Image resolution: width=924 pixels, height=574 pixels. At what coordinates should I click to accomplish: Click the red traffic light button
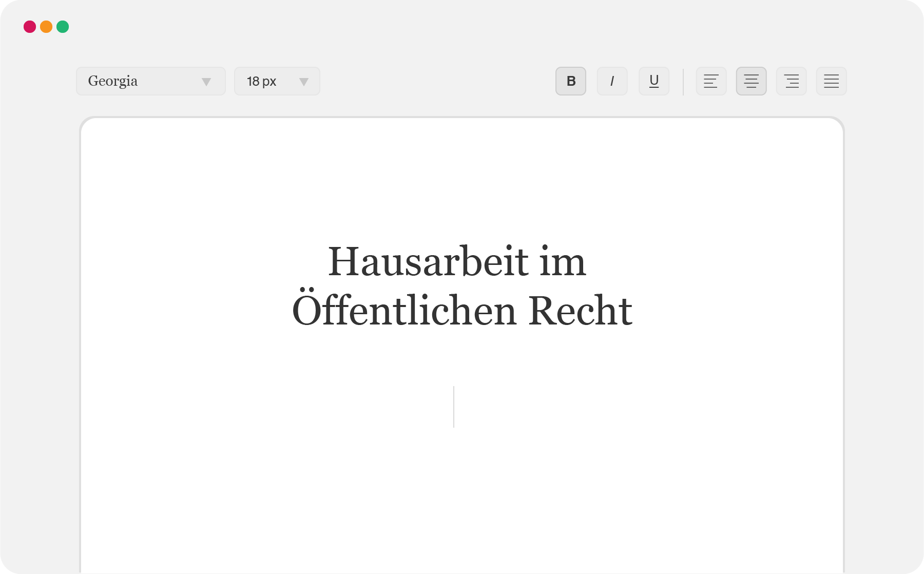[30, 27]
